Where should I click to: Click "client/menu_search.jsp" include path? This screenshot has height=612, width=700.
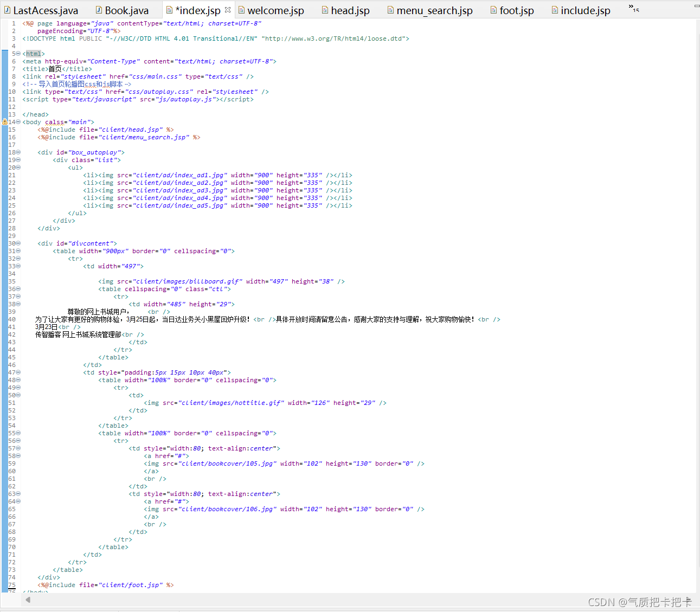click(144, 137)
